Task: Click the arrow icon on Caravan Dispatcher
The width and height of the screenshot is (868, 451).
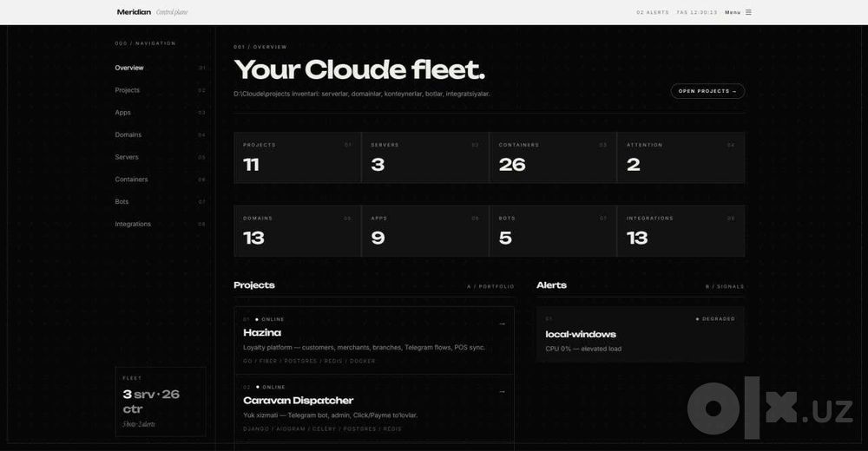Action: click(502, 392)
